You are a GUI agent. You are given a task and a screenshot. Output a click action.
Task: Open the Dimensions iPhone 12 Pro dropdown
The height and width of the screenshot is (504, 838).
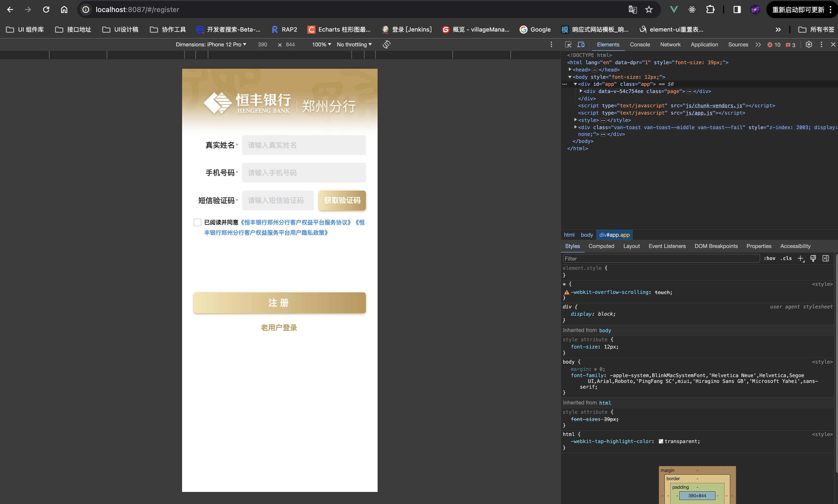211,44
